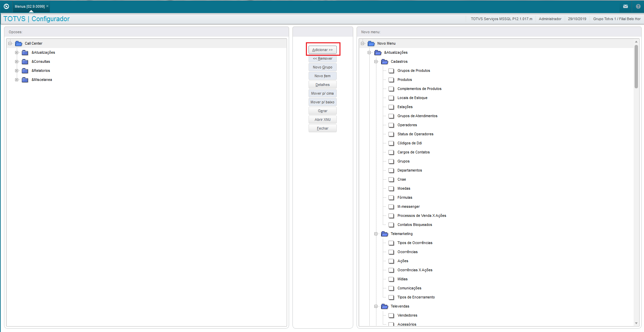644x332 pixels.
Task: Collapse the Telemarketing node
Action: click(x=376, y=234)
